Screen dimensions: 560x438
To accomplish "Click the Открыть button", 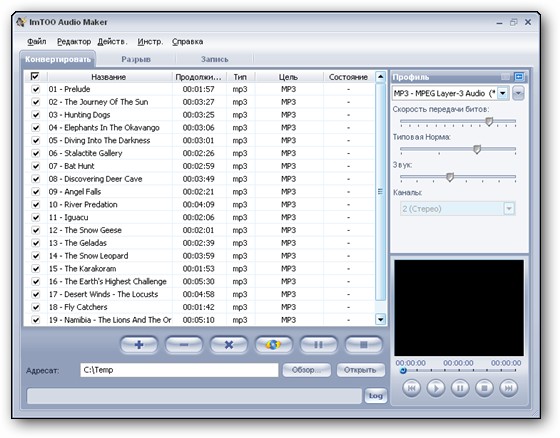I will click(360, 370).
